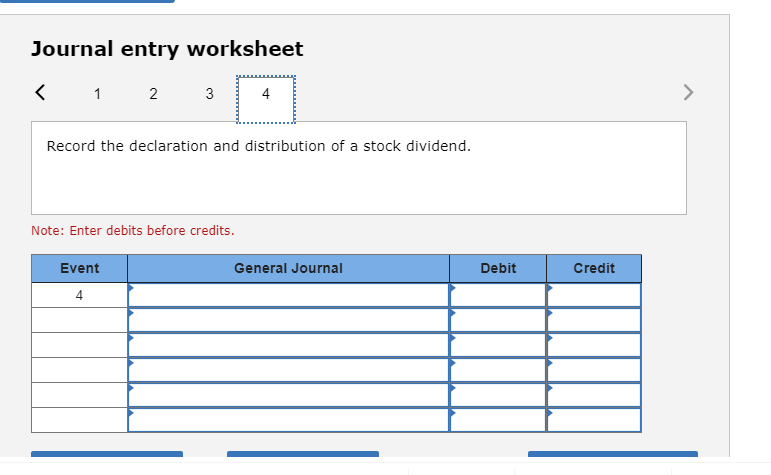Click the Debit column header

[x=498, y=268]
